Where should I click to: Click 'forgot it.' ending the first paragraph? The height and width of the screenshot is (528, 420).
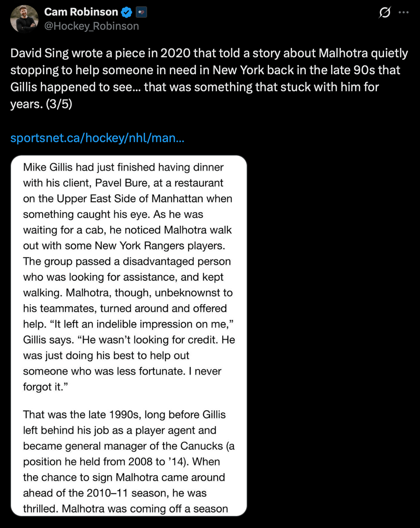tap(45, 387)
